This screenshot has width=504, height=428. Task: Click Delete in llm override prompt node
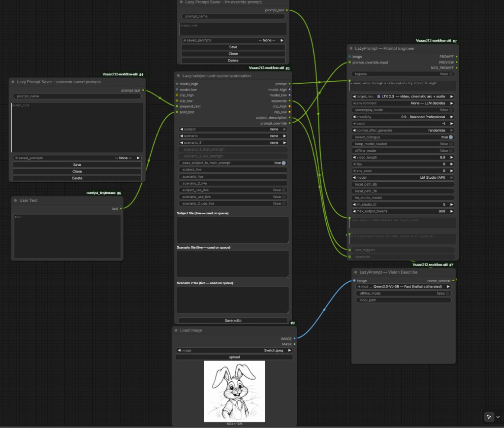click(x=233, y=61)
